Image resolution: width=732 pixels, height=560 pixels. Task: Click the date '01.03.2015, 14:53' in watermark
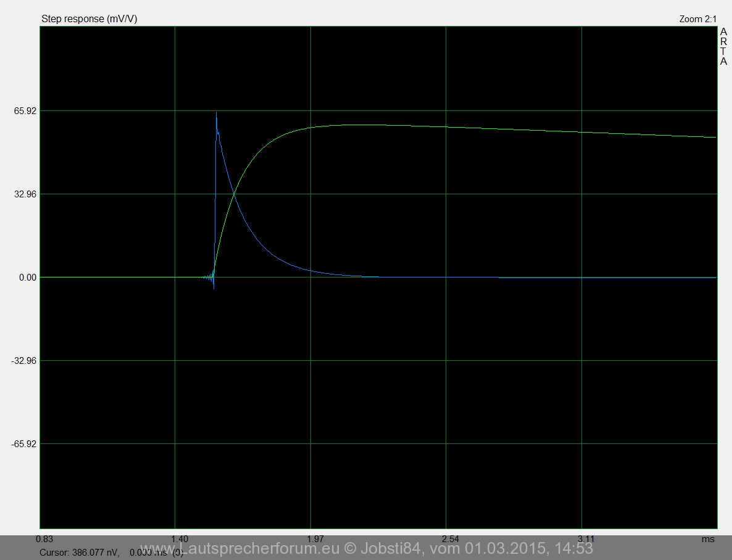click(530, 548)
